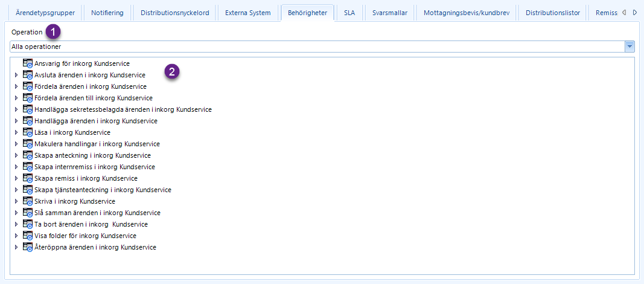The height and width of the screenshot is (284, 644).
Task: Expand Slå samman ärenden i inkorg node
Action: [x=16, y=213]
